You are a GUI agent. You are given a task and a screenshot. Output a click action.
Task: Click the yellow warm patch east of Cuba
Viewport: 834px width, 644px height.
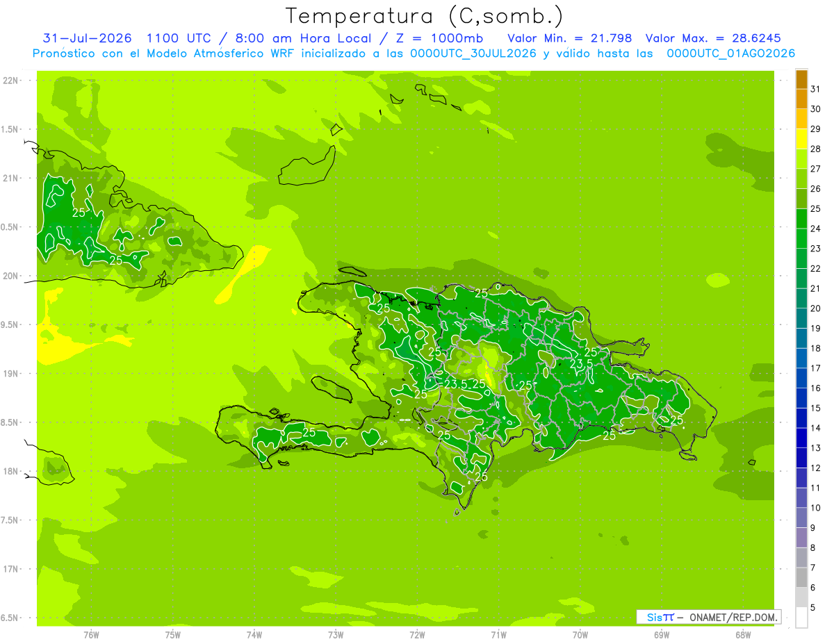tap(243, 274)
